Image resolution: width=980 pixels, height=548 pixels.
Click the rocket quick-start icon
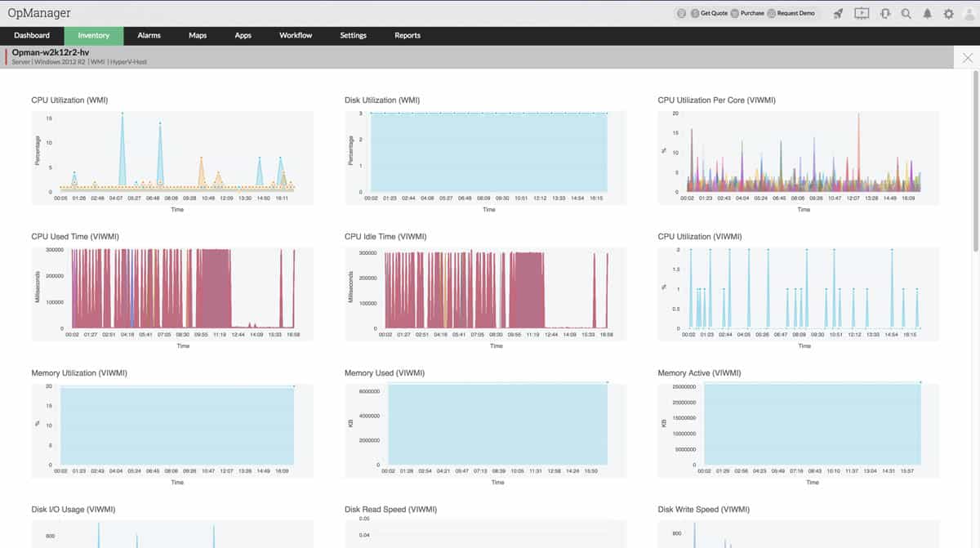[x=838, y=14]
